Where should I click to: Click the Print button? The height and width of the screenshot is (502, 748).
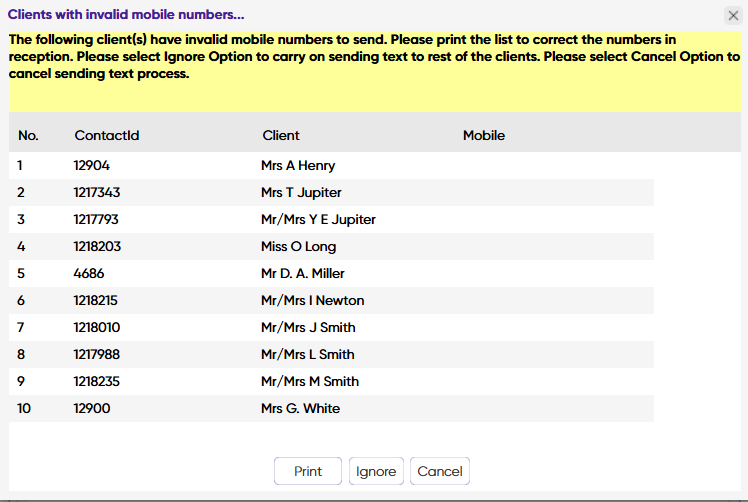pos(308,471)
